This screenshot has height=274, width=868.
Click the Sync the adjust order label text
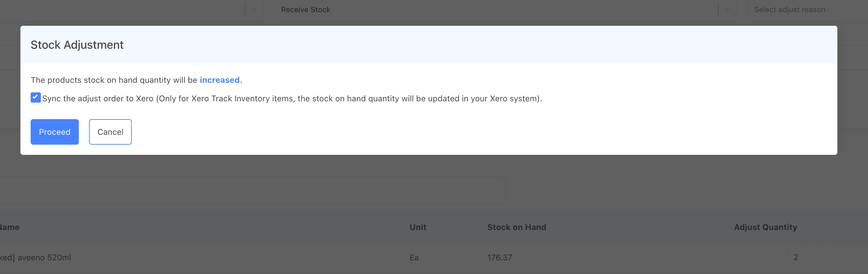[x=291, y=99]
